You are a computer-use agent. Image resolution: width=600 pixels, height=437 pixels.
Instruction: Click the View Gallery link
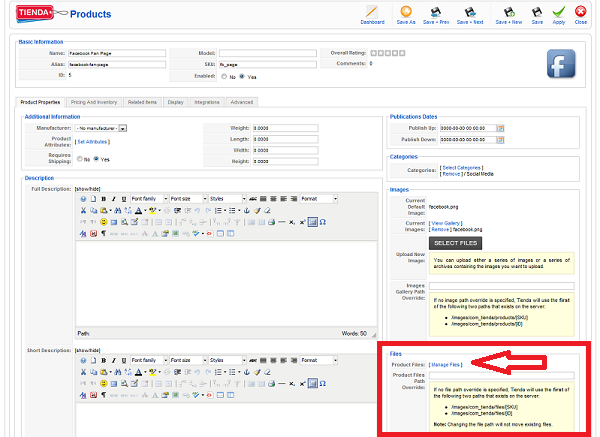pyautogui.click(x=445, y=223)
